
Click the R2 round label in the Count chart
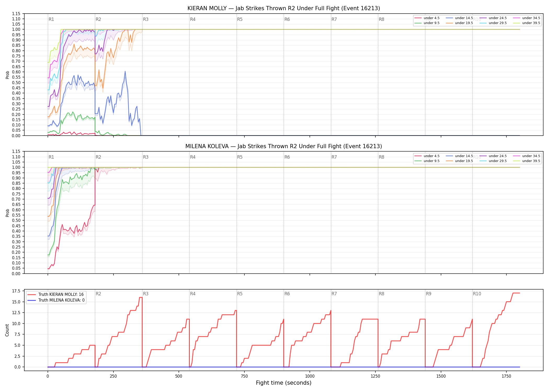click(98, 294)
